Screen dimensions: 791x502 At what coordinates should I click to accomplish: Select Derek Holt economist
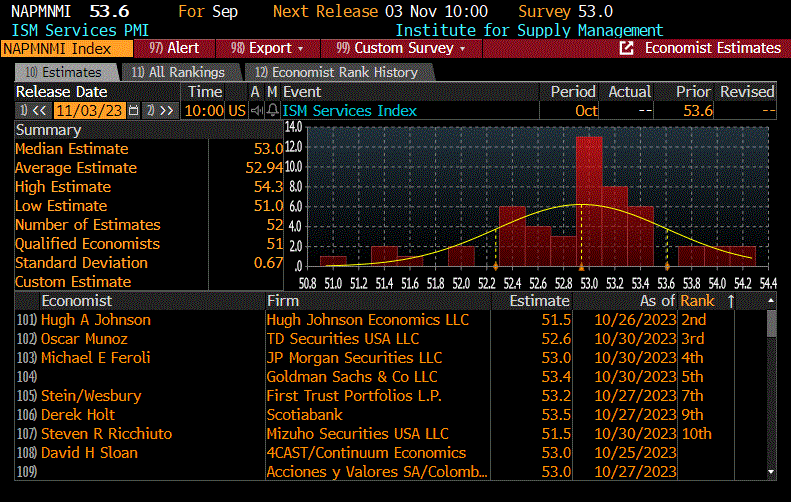[x=78, y=415]
